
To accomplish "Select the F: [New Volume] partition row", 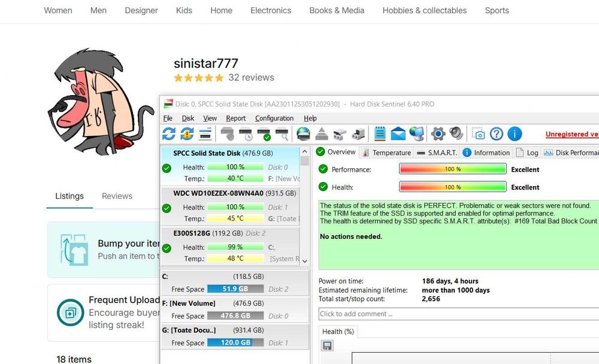I will pyautogui.click(x=235, y=310).
